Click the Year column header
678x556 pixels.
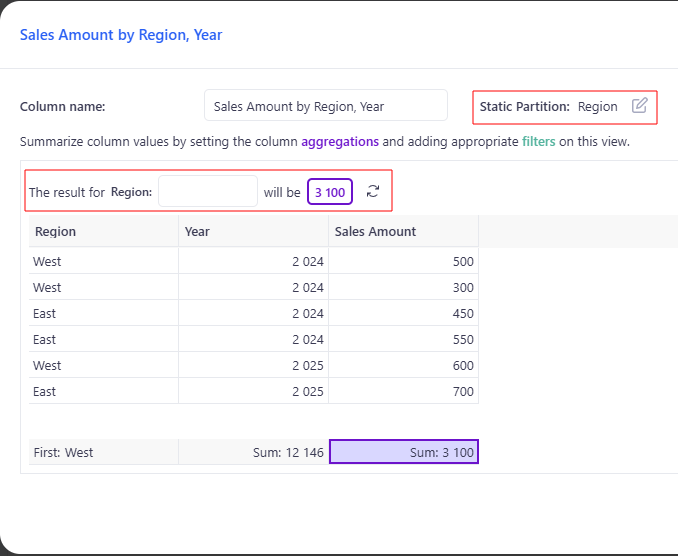(x=253, y=231)
